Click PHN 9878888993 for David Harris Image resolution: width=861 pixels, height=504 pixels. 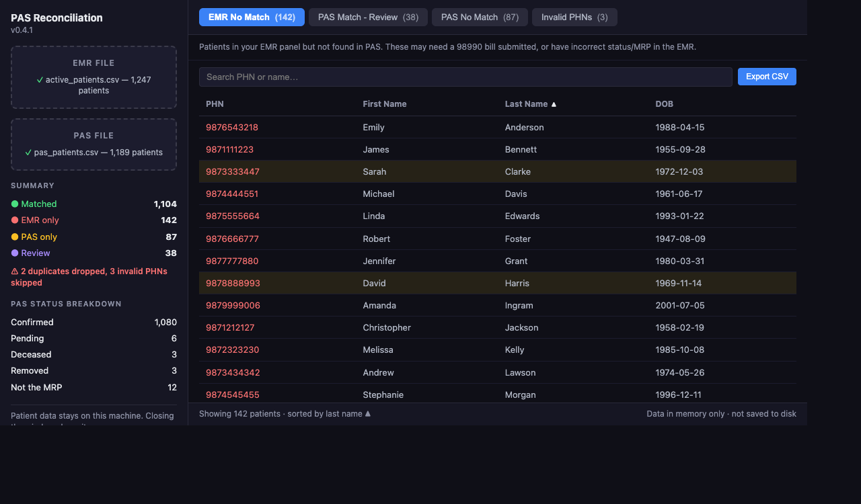(233, 283)
